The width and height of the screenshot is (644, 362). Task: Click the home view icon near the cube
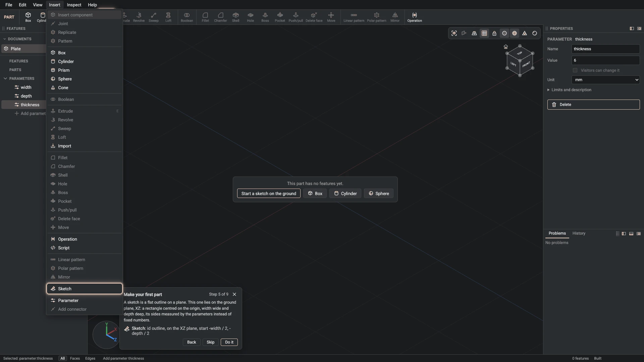[x=506, y=47]
